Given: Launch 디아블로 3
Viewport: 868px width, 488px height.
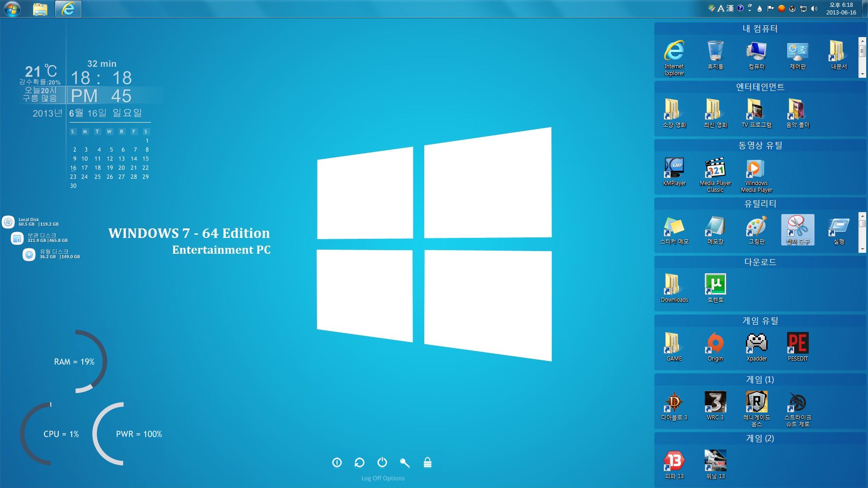Looking at the screenshot, I should point(674,406).
